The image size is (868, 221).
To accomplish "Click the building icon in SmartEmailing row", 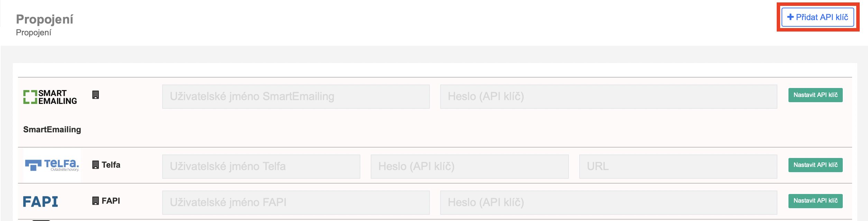I will (96, 95).
